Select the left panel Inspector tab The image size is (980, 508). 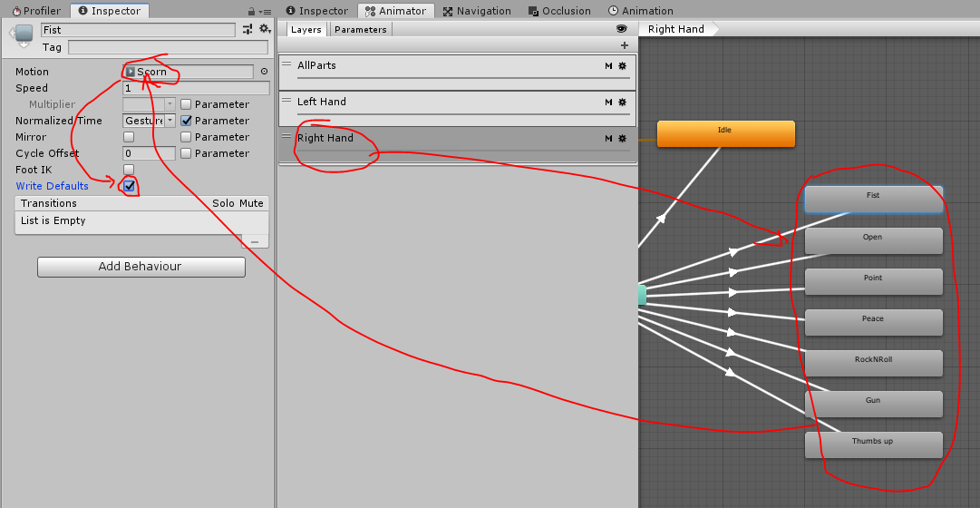110,11
